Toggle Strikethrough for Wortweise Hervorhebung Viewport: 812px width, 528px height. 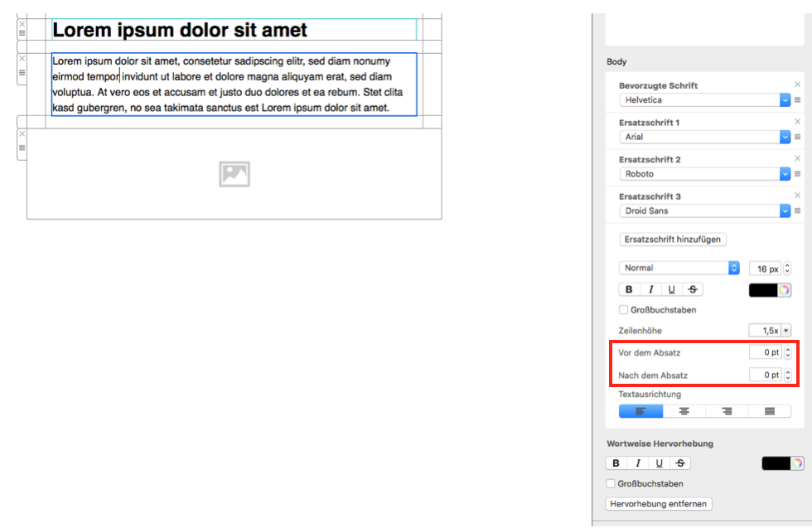tap(680, 463)
